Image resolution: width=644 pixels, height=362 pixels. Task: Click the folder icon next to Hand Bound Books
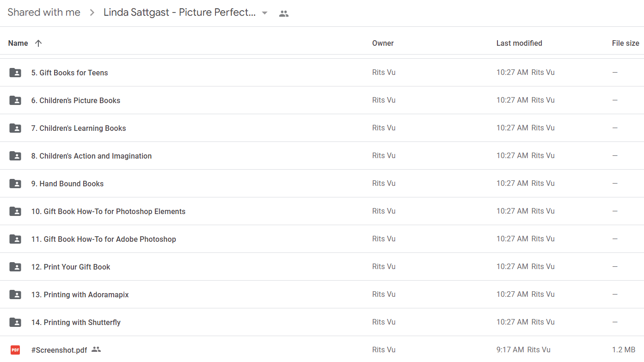click(x=15, y=184)
